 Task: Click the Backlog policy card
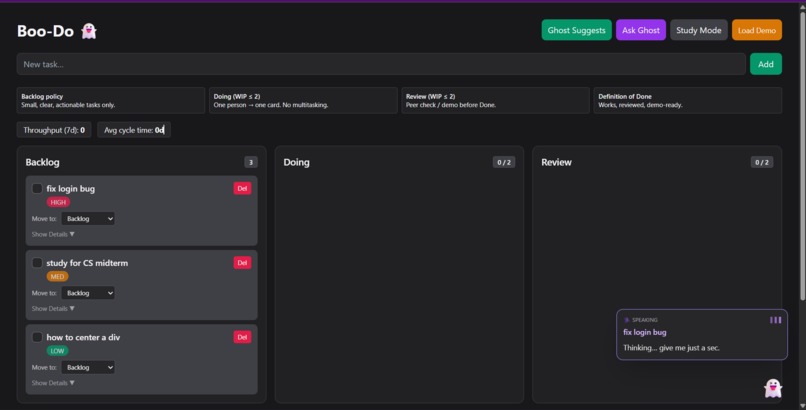(111, 100)
